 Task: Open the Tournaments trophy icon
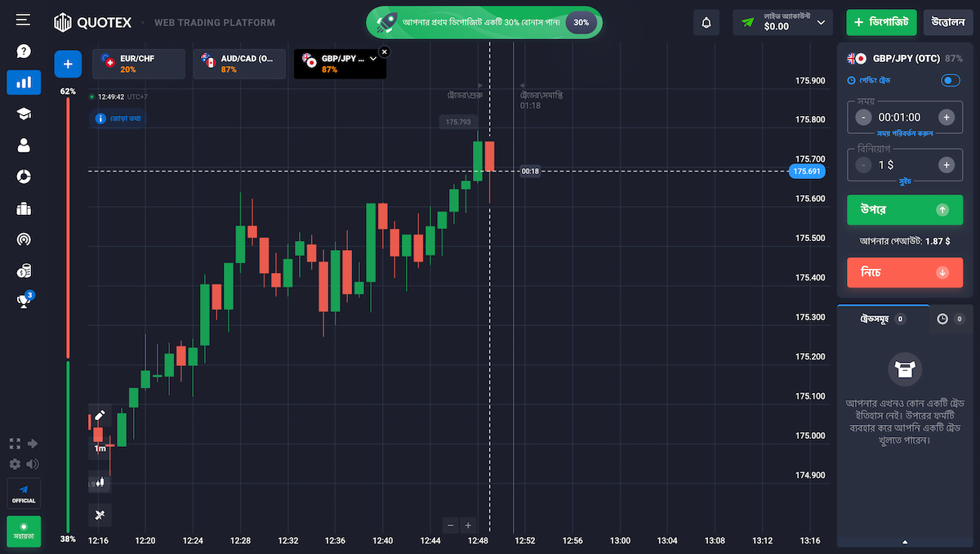coord(23,300)
